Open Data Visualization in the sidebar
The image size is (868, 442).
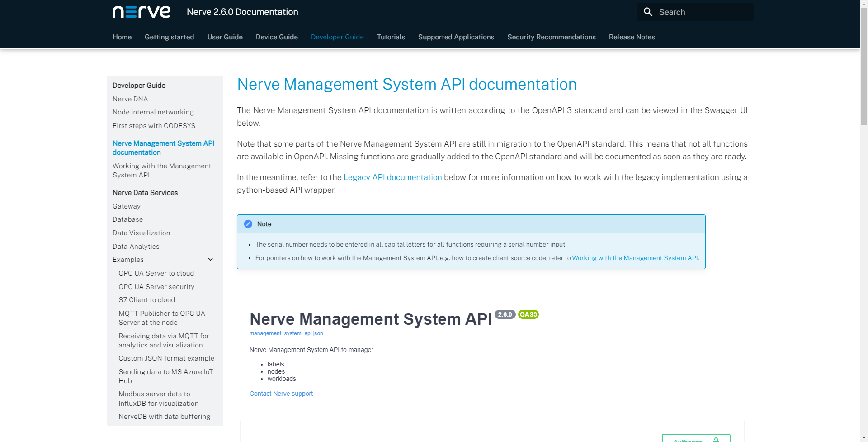pyautogui.click(x=141, y=233)
